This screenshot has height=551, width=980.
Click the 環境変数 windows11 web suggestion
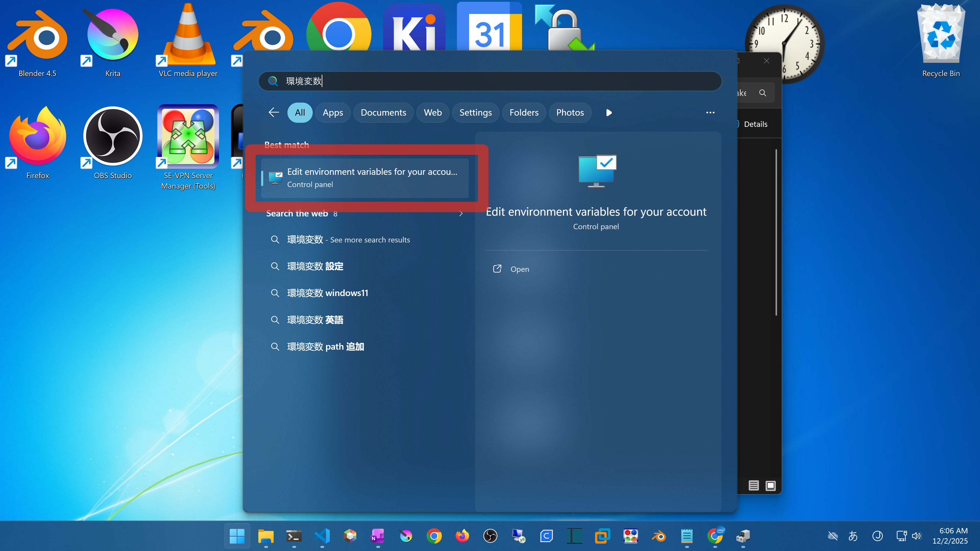pos(327,293)
